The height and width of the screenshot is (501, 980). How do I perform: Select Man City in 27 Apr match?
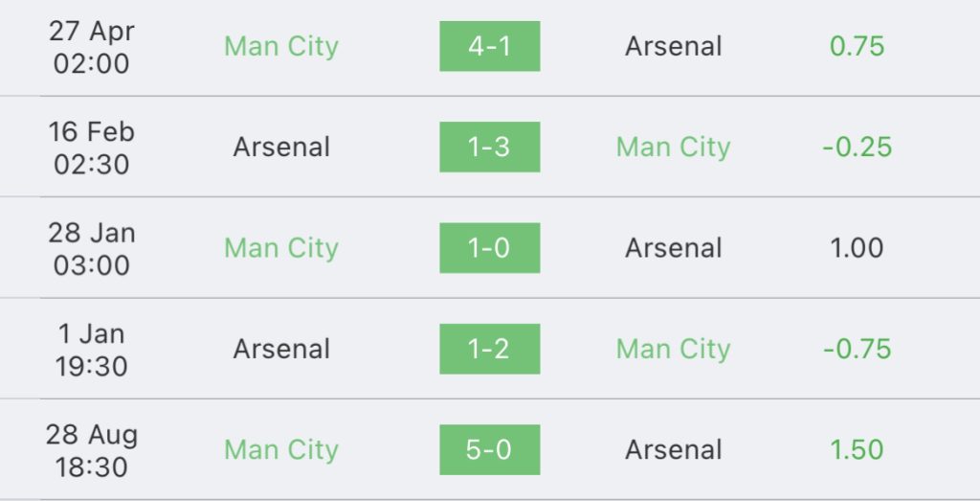281,46
